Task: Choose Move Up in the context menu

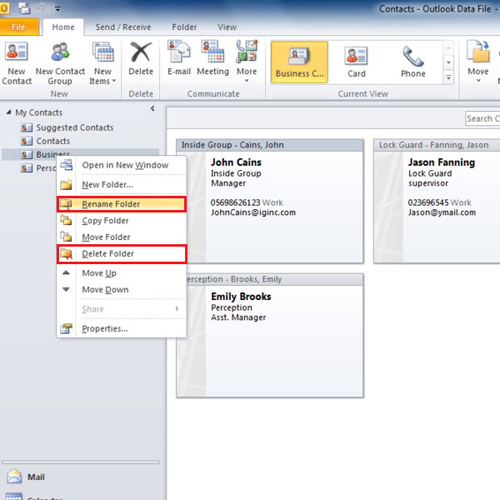Action: (122, 273)
